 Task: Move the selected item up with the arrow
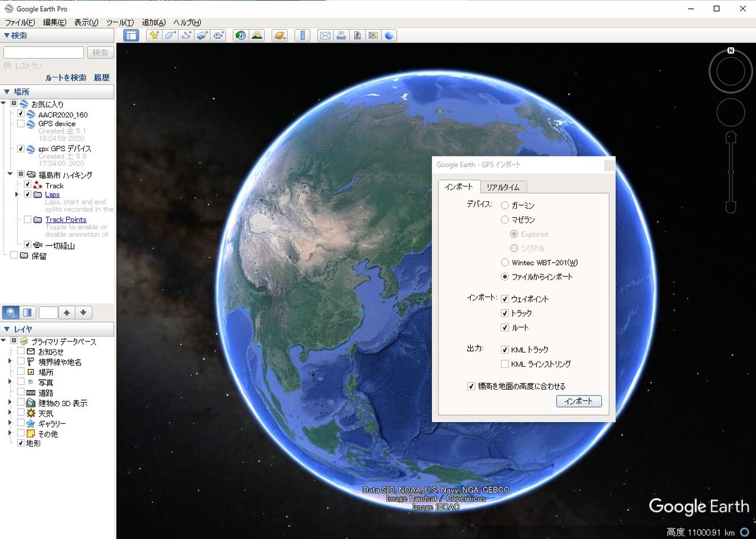pos(67,312)
